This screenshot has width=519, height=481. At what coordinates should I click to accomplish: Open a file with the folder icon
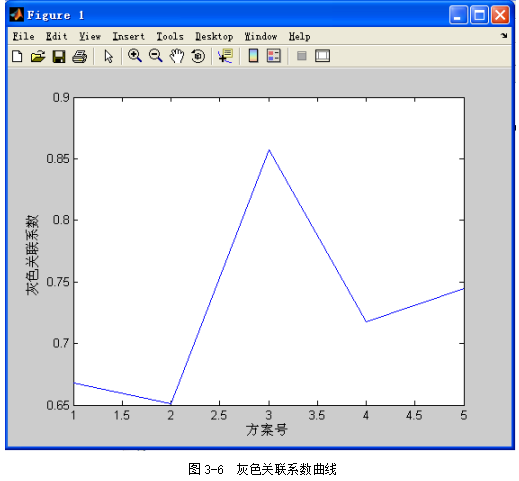tap(38, 56)
